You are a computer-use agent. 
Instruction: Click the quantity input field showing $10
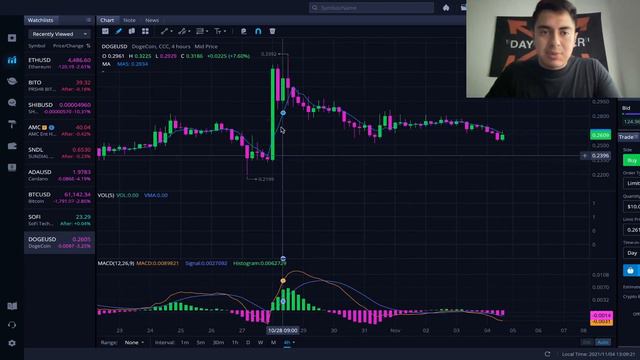631,207
